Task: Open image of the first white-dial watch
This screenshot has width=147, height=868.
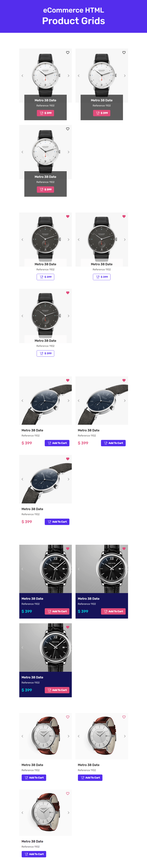Action: tap(45, 73)
